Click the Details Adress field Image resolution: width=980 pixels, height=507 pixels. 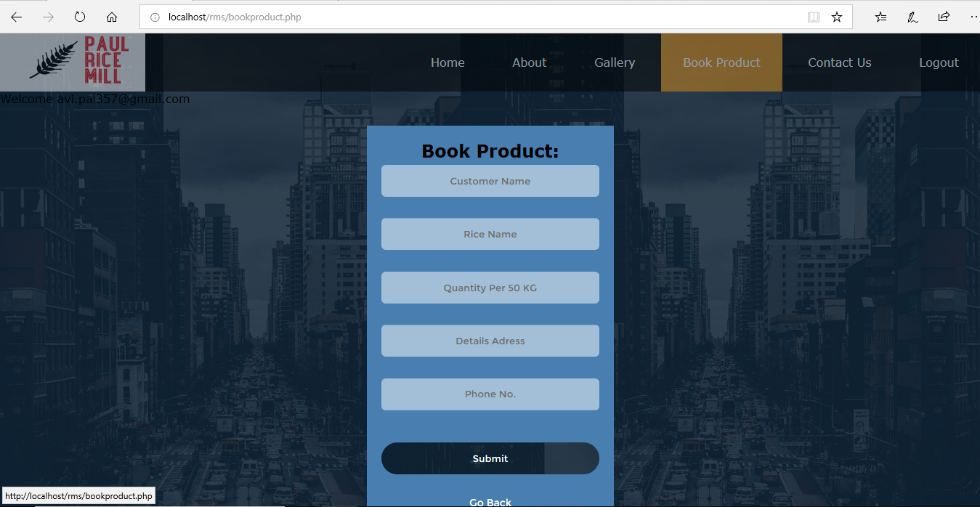490,341
